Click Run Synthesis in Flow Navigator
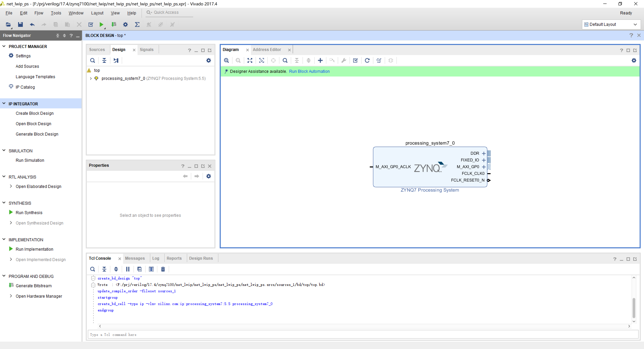644x349 pixels. 29,212
